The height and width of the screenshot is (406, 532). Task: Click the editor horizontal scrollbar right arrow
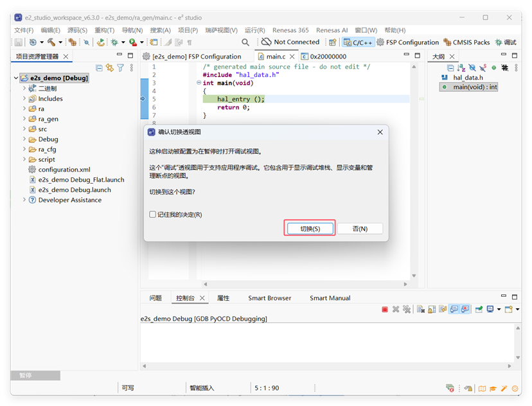coord(405,284)
